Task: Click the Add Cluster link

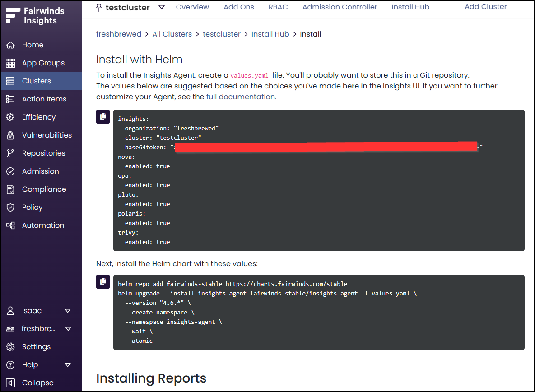Action: pos(485,7)
